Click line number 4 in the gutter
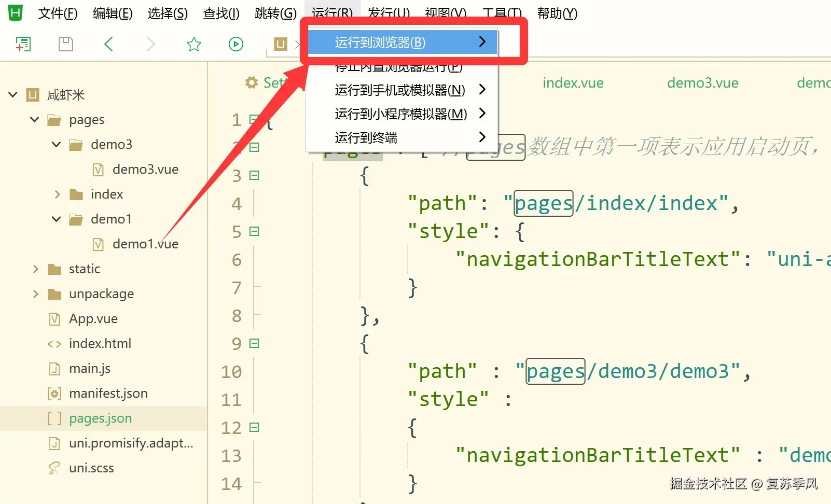Image resolution: width=831 pixels, height=504 pixels. [x=237, y=204]
